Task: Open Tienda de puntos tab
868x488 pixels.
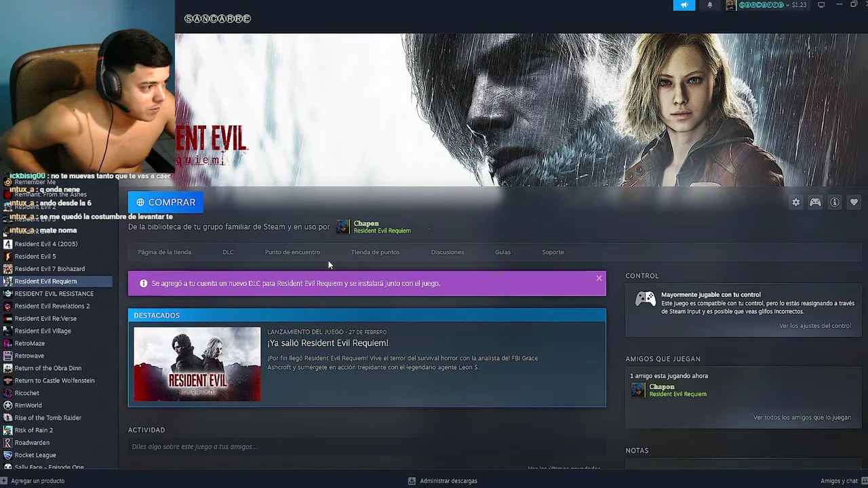Action: coord(375,252)
